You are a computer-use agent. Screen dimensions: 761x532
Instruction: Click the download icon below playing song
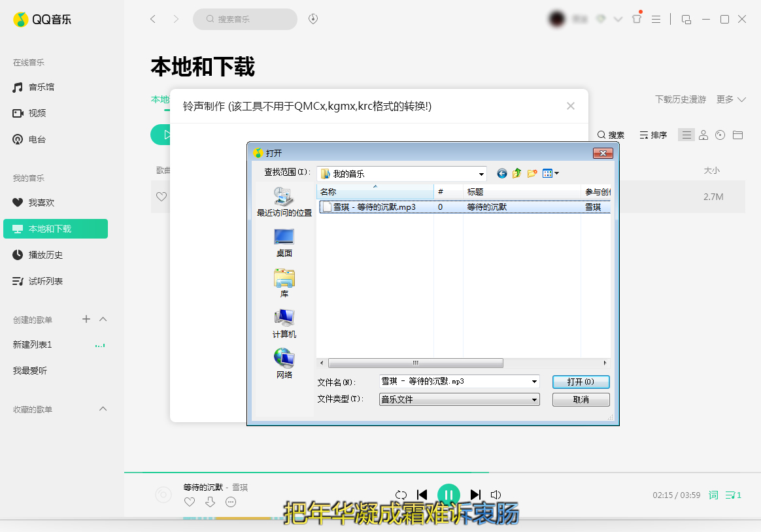coord(210,502)
